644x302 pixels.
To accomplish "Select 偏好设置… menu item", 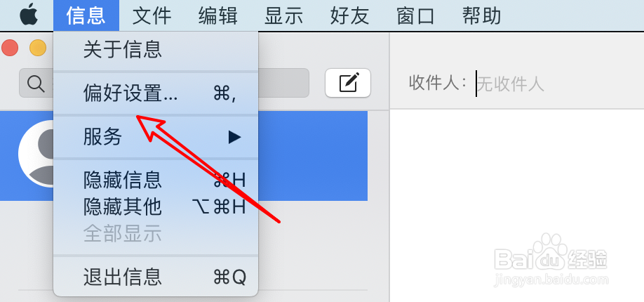I will pyautogui.click(x=156, y=93).
